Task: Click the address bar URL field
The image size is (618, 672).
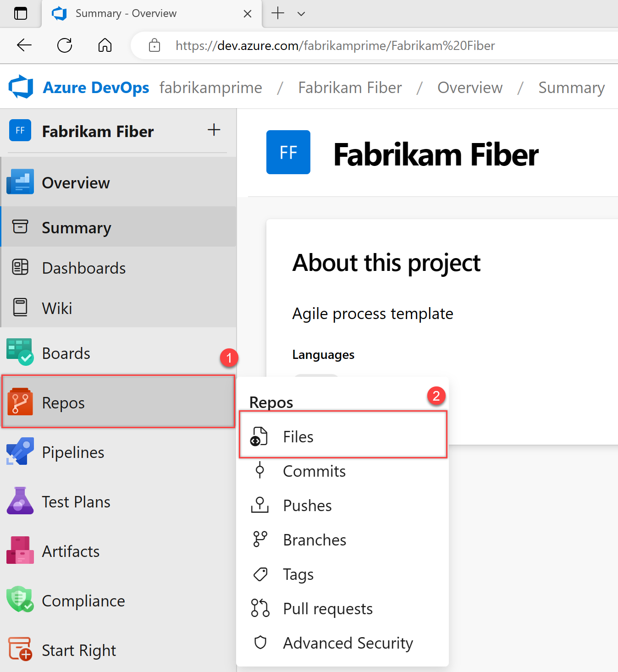Action: click(335, 45)
